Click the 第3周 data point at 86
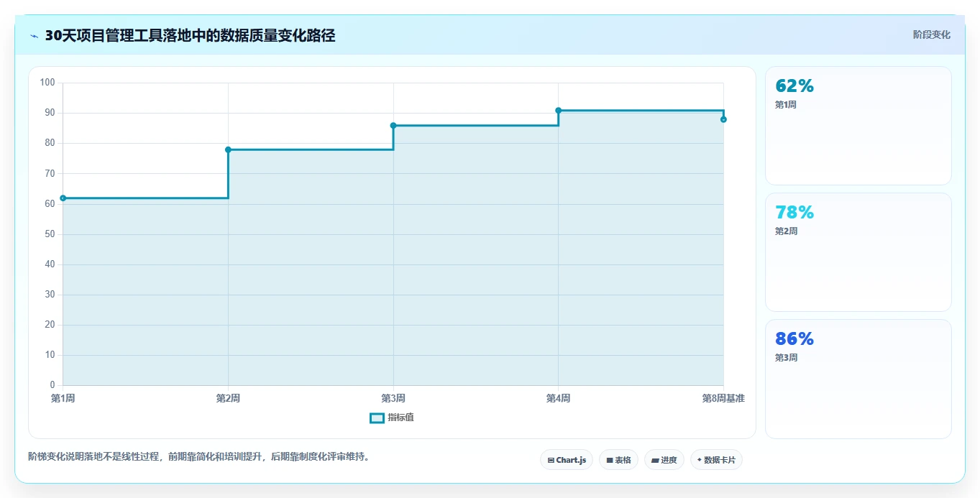 (393, 125)
